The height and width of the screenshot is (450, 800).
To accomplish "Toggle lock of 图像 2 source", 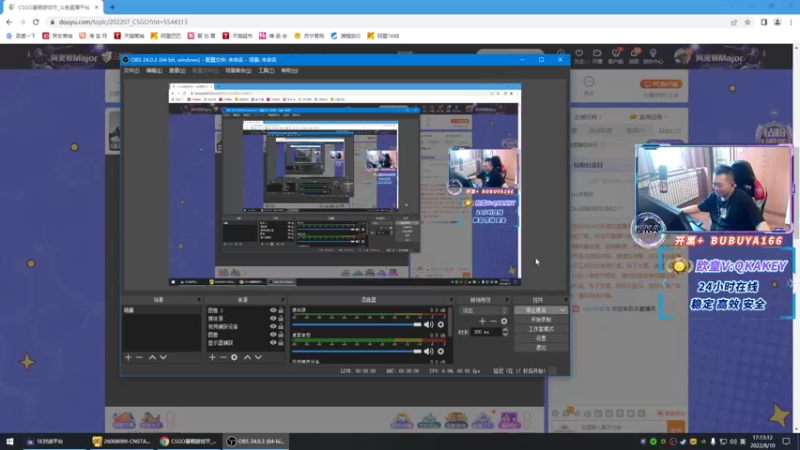I will (x=281, y=310).
